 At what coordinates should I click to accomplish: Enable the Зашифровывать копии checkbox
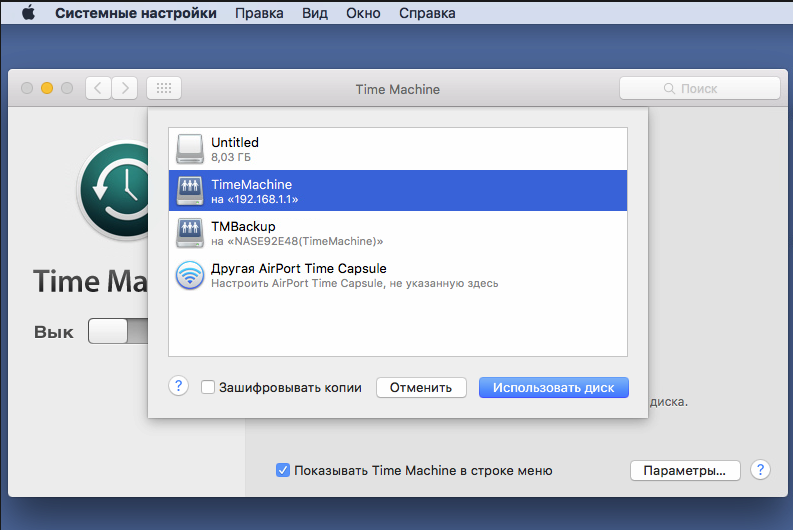[x=208, y=388]
